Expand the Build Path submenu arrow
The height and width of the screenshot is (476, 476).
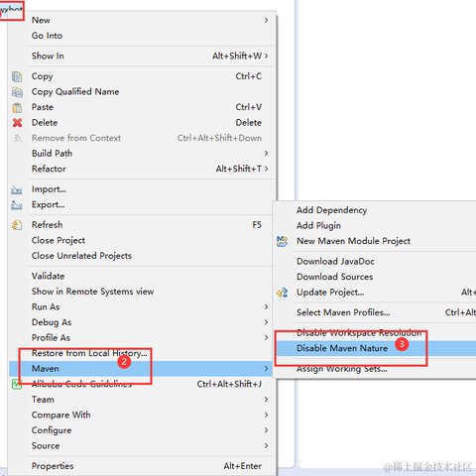click(266, 154)
